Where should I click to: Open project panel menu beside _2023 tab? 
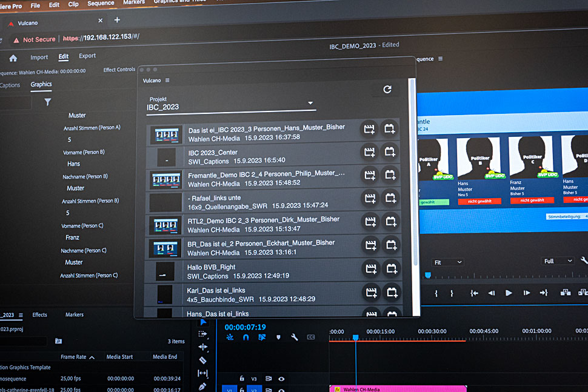21,315
